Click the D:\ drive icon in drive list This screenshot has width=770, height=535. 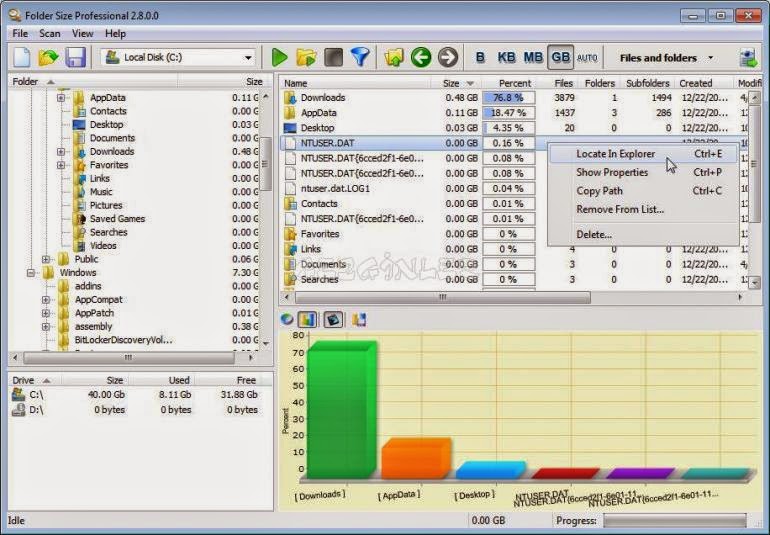pyautogui.click(x=19, y=410)
